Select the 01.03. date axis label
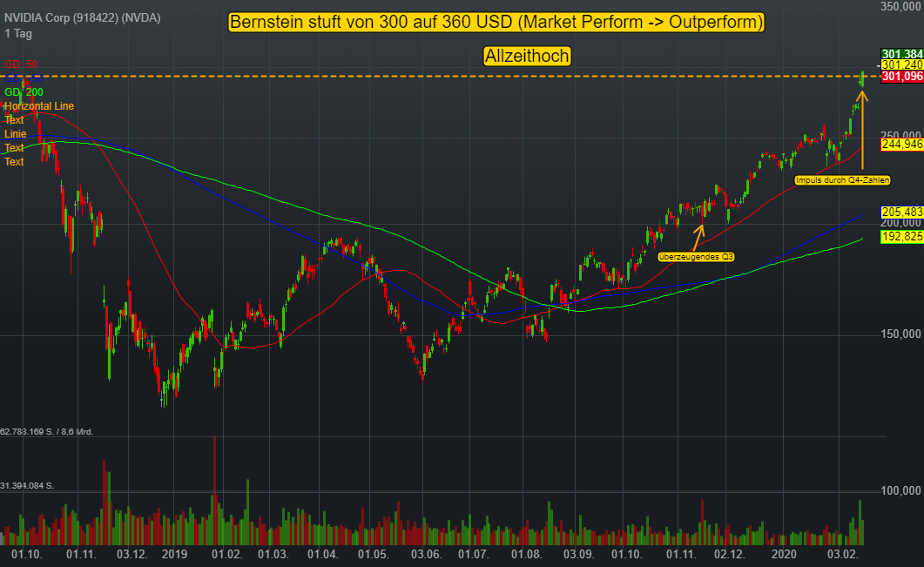This screenshot has width=924, height=567. click(x=273, y=555)
